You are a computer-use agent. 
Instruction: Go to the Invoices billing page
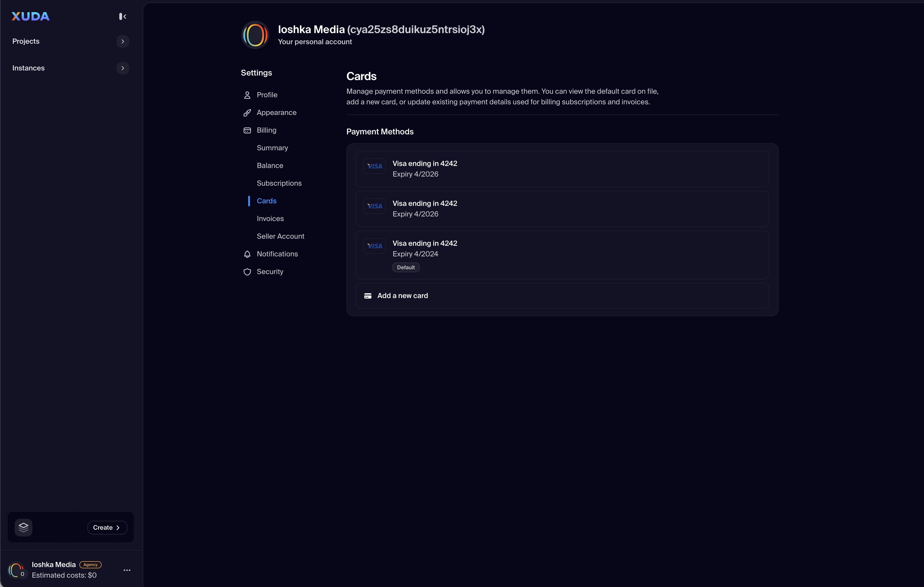click(270, 218)
